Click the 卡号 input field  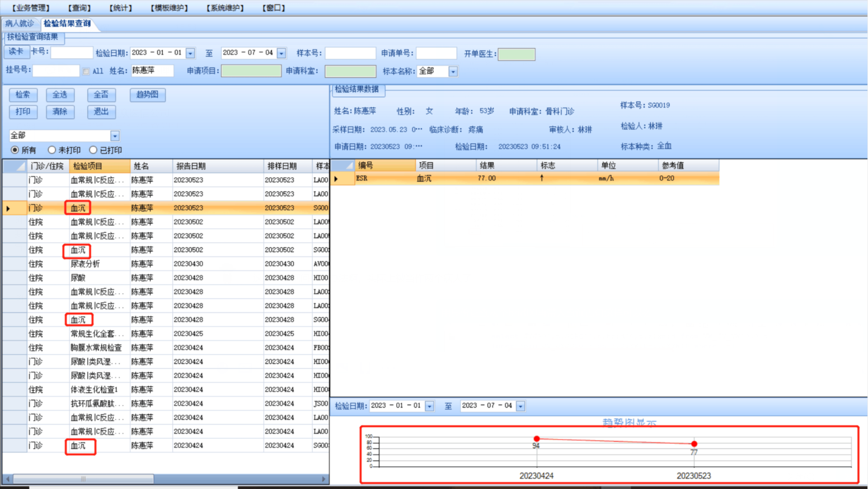pos(72,53)
